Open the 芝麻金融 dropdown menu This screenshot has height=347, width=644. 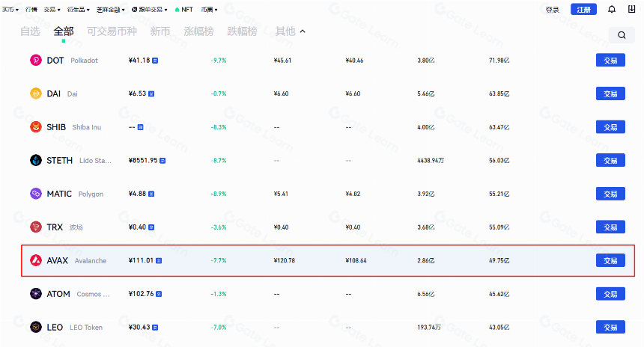[111, 10]
